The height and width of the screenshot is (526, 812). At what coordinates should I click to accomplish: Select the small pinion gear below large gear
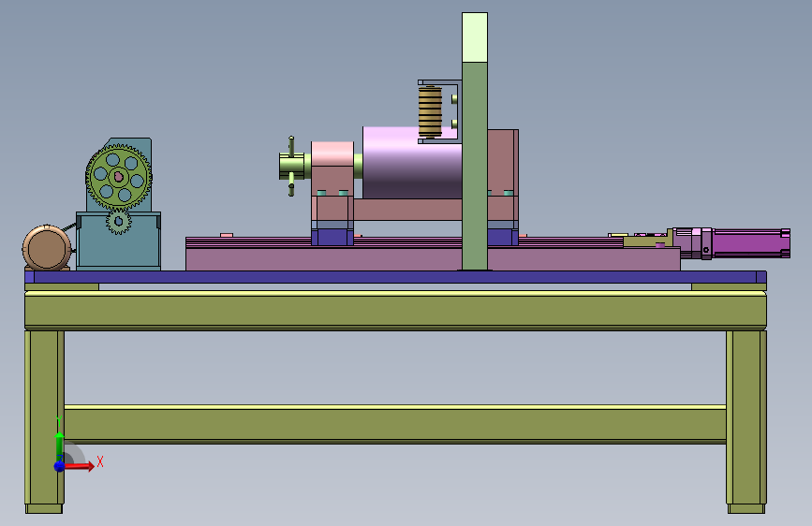point(119,222)
